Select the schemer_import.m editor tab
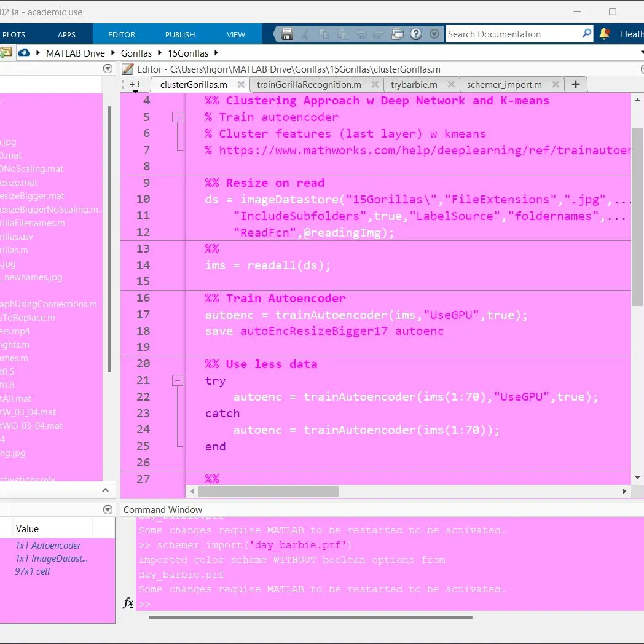The image size is (644, 644). pyautogui.click(x=504, y=85)
